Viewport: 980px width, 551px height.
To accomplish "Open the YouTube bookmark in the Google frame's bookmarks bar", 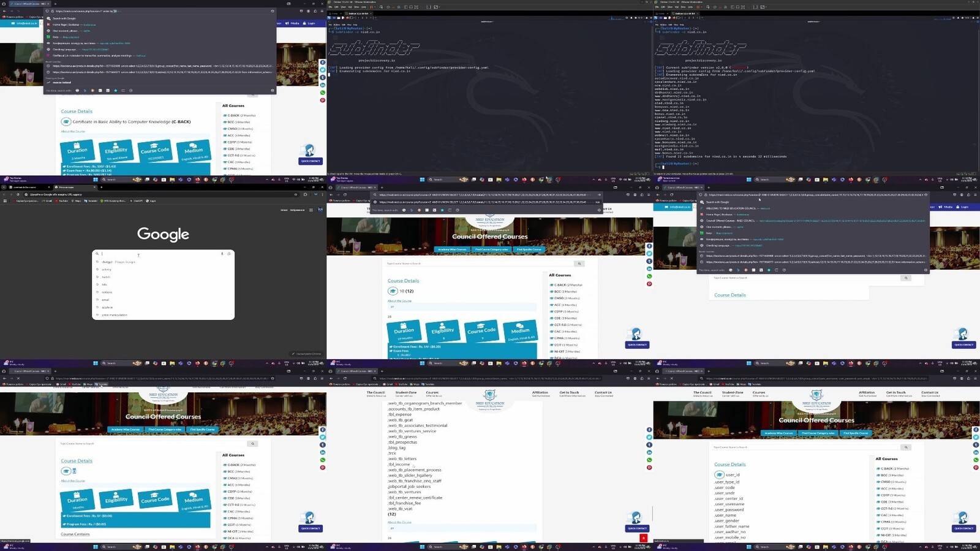I will 62,201.
